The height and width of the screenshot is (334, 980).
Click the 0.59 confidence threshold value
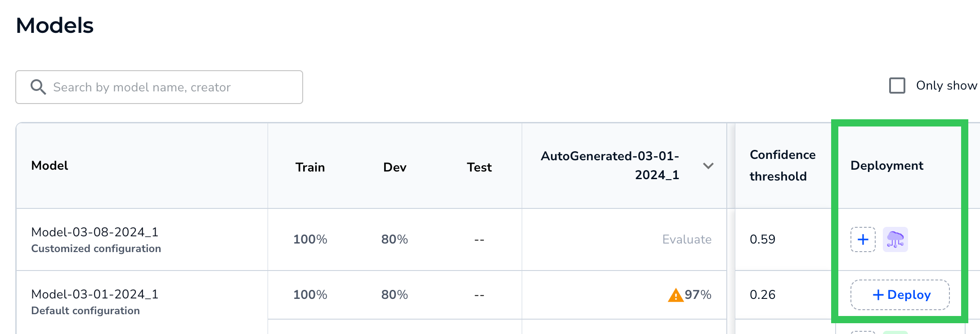[x=762, y=239]
